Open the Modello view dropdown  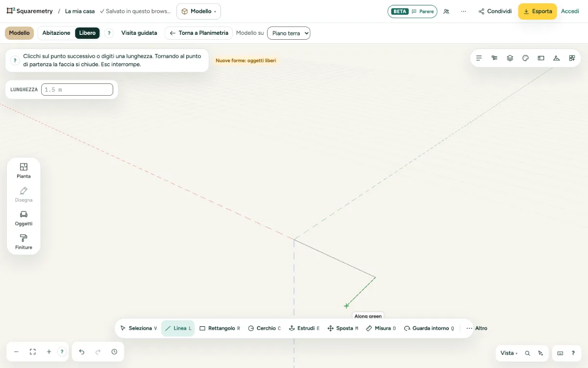point(198,11)
